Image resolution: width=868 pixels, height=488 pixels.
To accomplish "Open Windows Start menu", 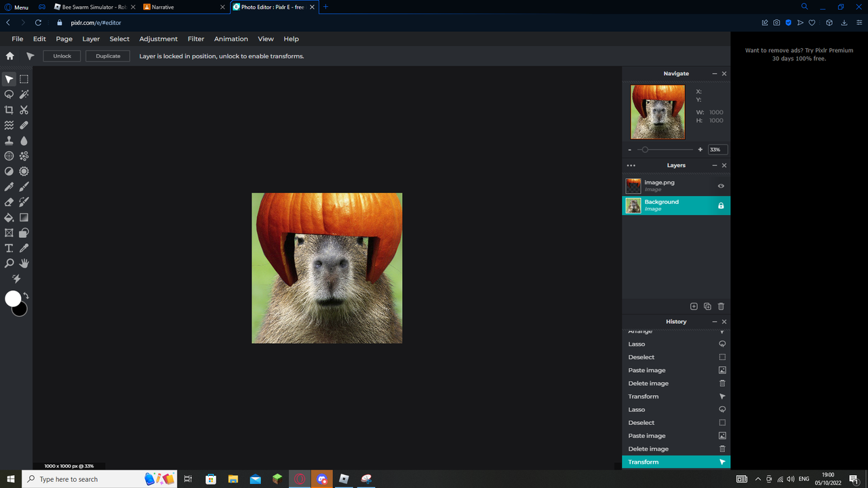I will tap(11, 479).
